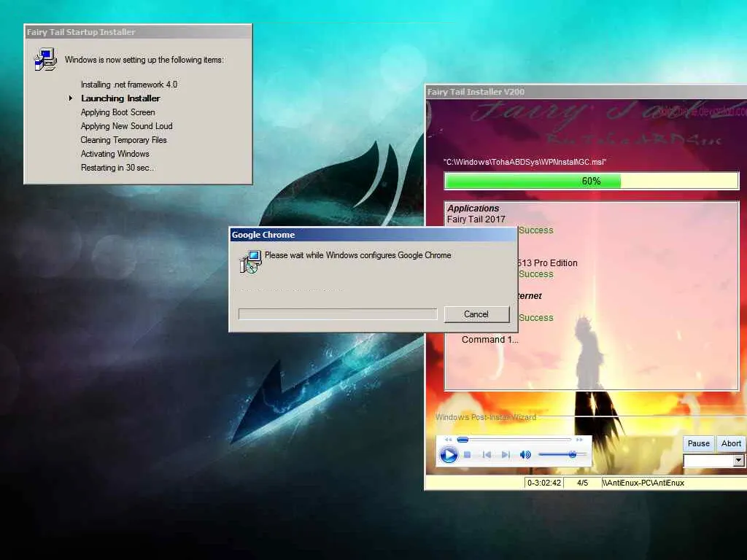Image resolution: width=747 pixels, height=560 pixels.
Task: Click the '4/5' status bar cell
Action: (582, 483)
